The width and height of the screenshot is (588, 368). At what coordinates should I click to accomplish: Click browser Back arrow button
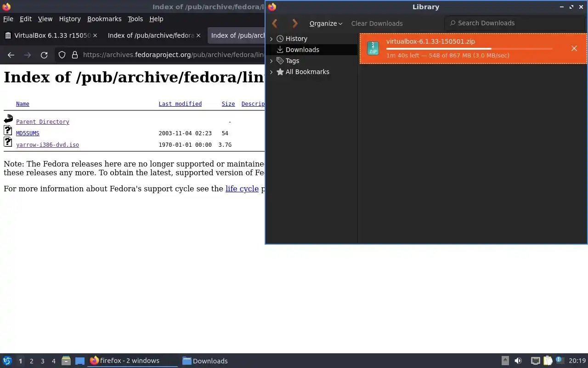[x=11, y=55]
